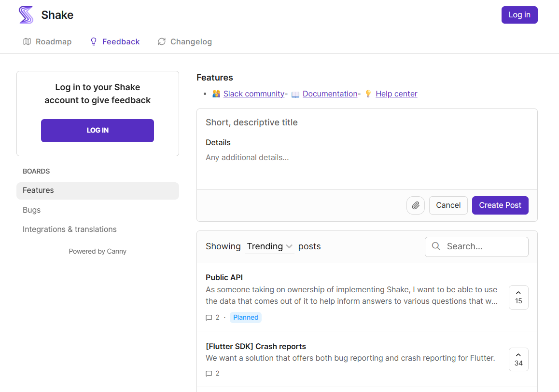Image resolution: width=559 pixels, height=392 pixels.
Task: Open the Roadmap tab
Action: pos(47,42)
